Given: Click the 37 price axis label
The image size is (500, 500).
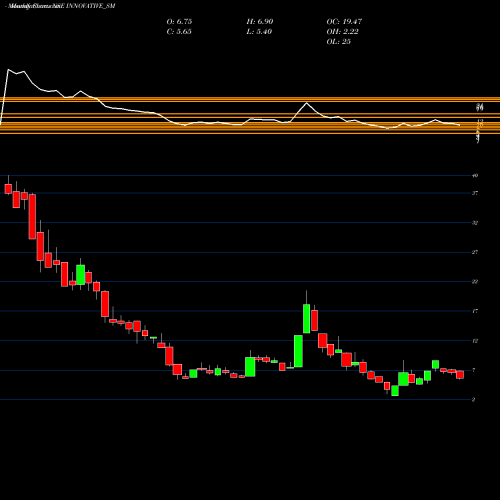Looking at the screenshot, I should click(475, 193).
